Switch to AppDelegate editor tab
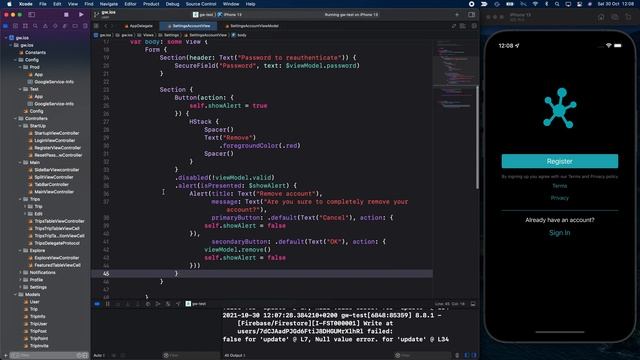The height and width of the screenshot is (360, 640). click(x=139, y=26)
